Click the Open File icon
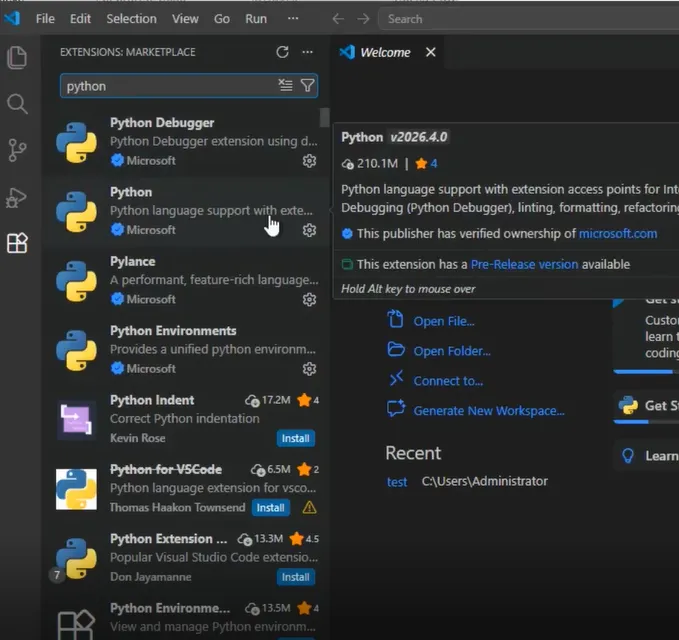This screenshot has height=640, width=679. pos(395,319)
